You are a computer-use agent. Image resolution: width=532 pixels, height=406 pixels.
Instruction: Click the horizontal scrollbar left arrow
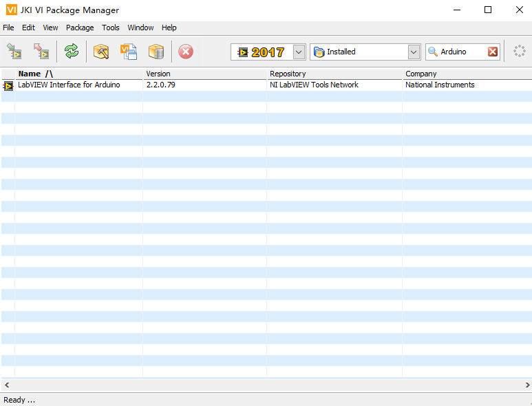[7, 385]
